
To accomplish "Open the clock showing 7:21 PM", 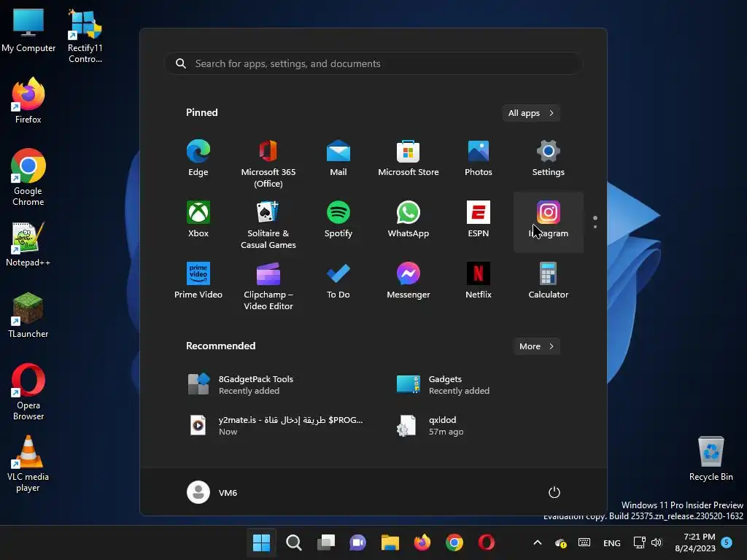I will coord(695,542).
